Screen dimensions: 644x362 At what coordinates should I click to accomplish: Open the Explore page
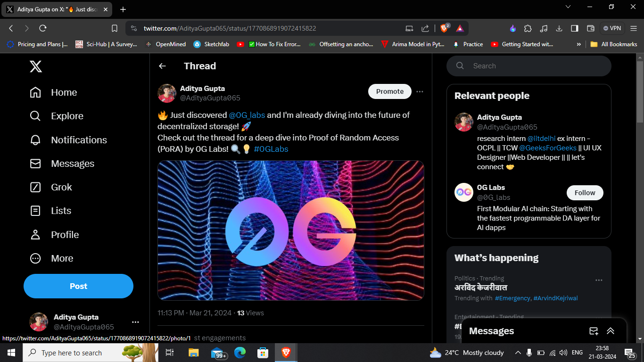[56, 116]
